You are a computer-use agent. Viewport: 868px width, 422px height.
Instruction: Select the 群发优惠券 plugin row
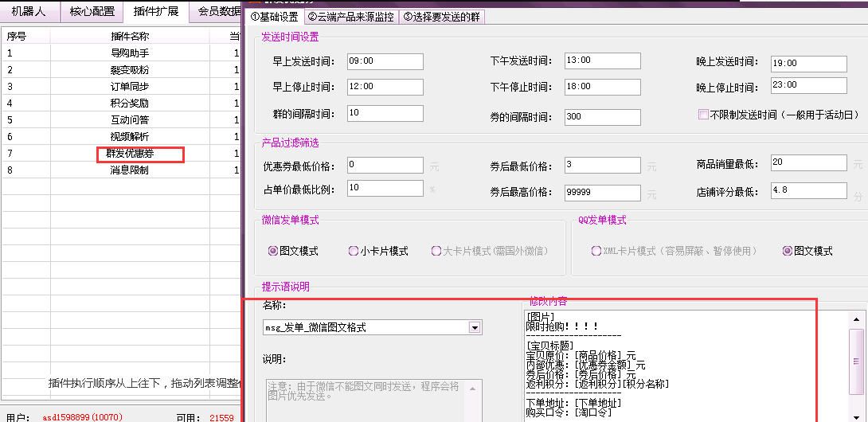[x=129, y=154]
